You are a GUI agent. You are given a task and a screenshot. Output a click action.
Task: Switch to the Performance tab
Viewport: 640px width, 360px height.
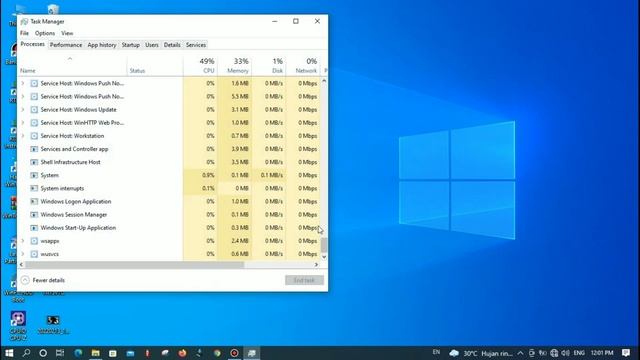pyautogui.click(x=66, y=45)
